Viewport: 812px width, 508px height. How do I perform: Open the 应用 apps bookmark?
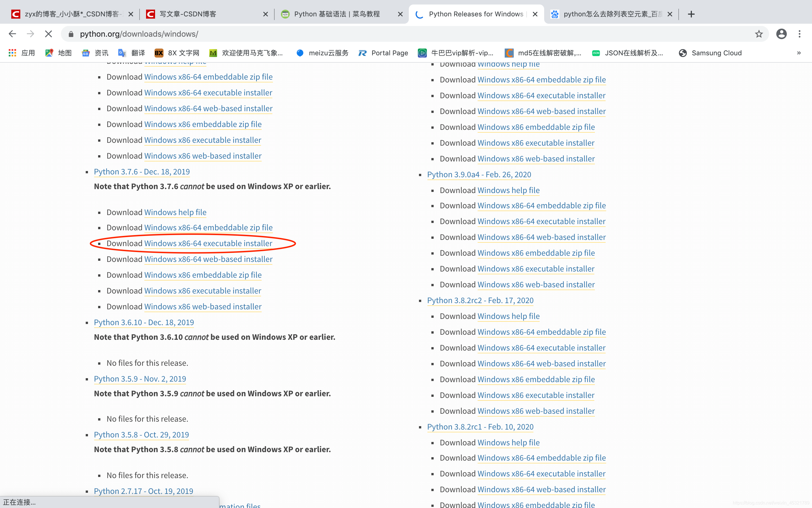point(22,53)
